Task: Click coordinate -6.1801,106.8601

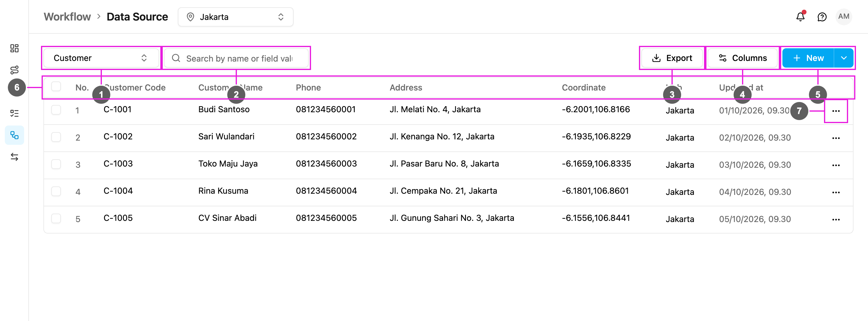Action: [595, 191]
